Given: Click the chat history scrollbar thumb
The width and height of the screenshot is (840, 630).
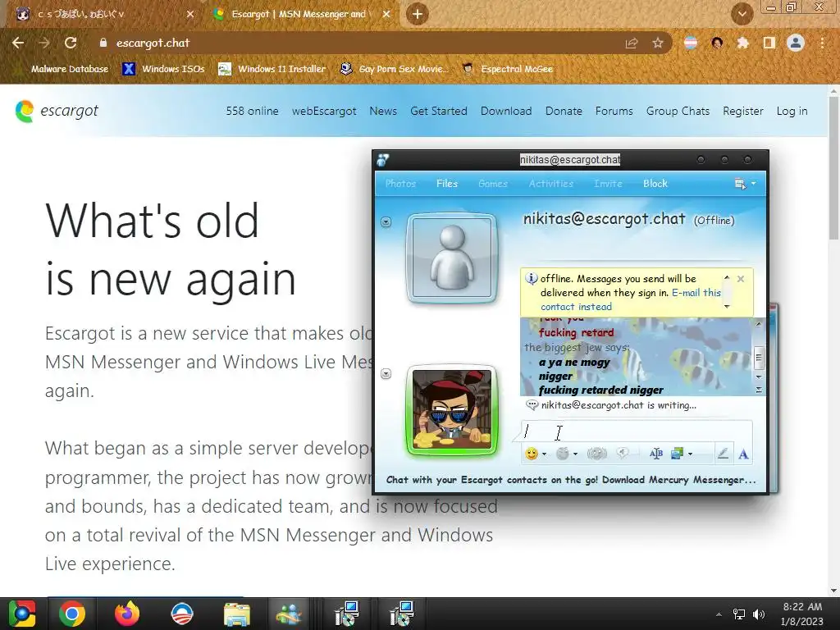Looking at the screenshot, I should pos(759,358).
